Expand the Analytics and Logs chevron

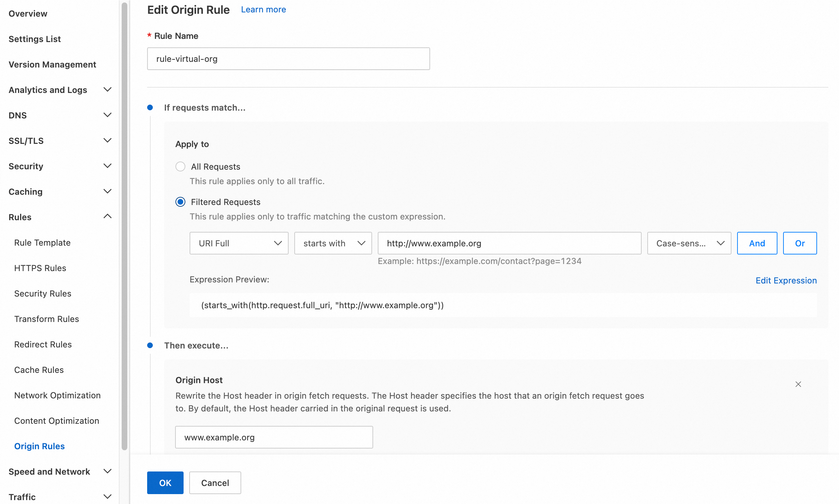pyautogui.click(x=108, y=90)
